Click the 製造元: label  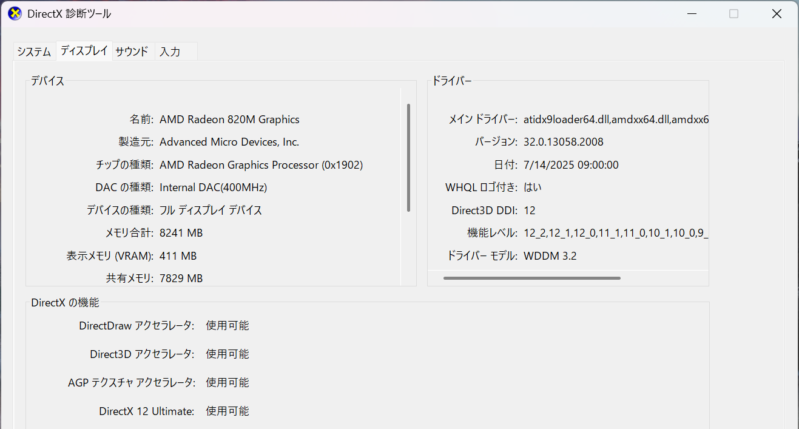click(136, 142)
